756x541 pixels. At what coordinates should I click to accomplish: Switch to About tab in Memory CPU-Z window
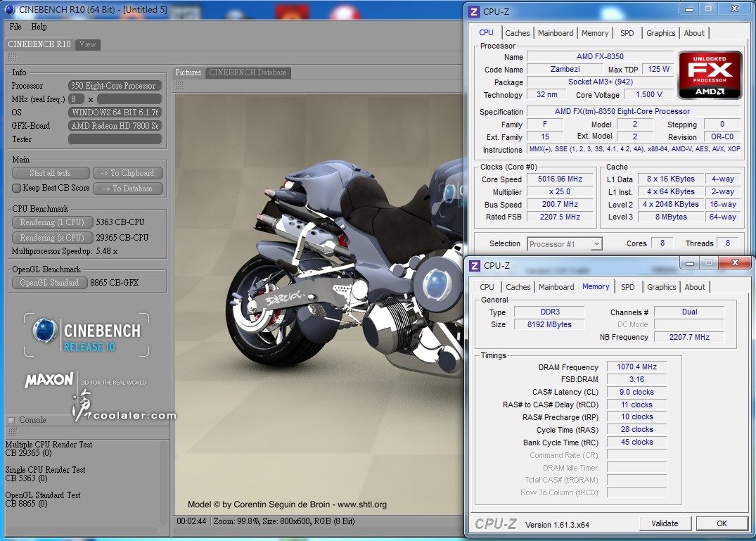(x=694, y=287)
